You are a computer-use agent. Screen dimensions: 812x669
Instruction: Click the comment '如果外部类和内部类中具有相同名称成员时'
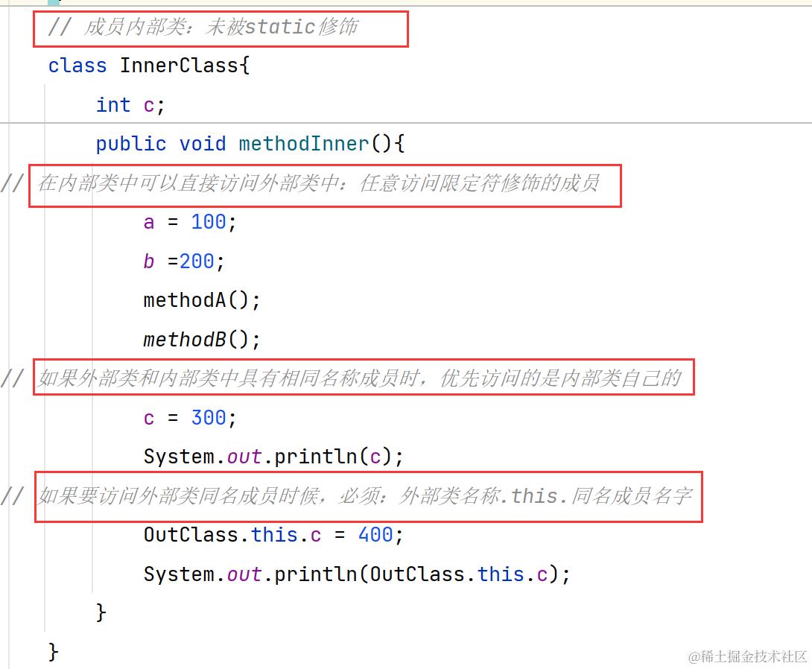coord(229,378)
